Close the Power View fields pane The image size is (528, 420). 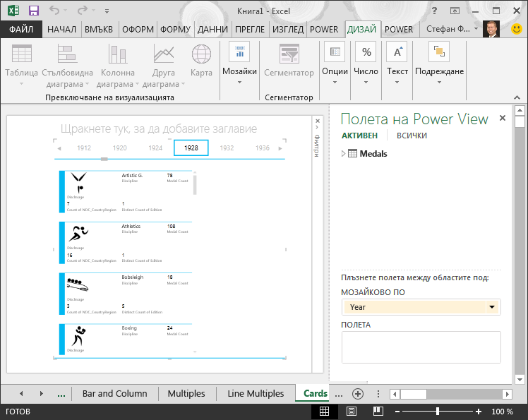pyautogui.click(x=503, y=118)
